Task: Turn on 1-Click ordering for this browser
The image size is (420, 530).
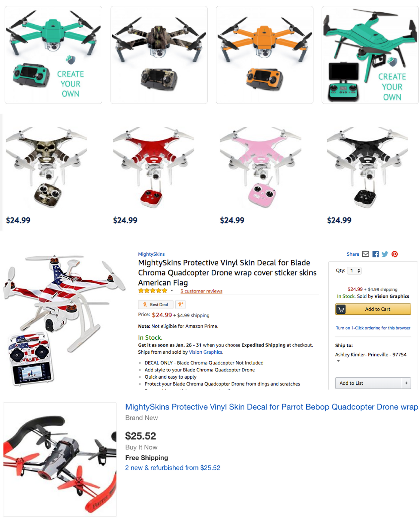Action: pos(373,328)
